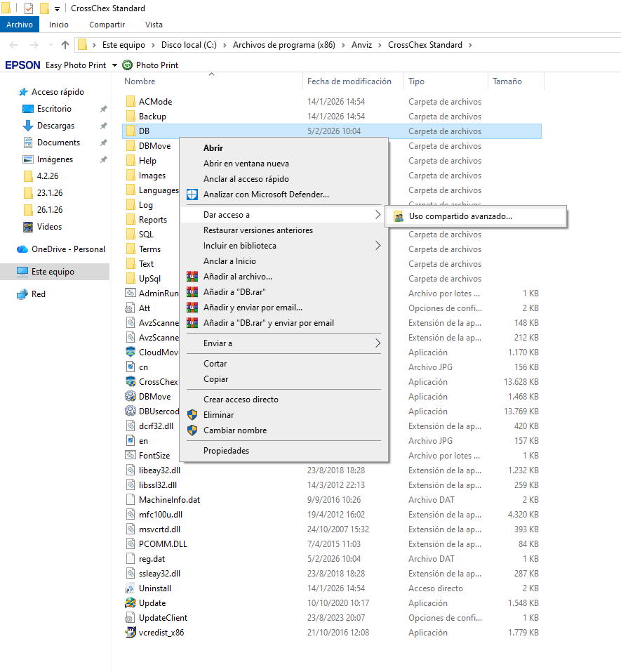Open the recent locations dropdown arrow

point(51,45)
